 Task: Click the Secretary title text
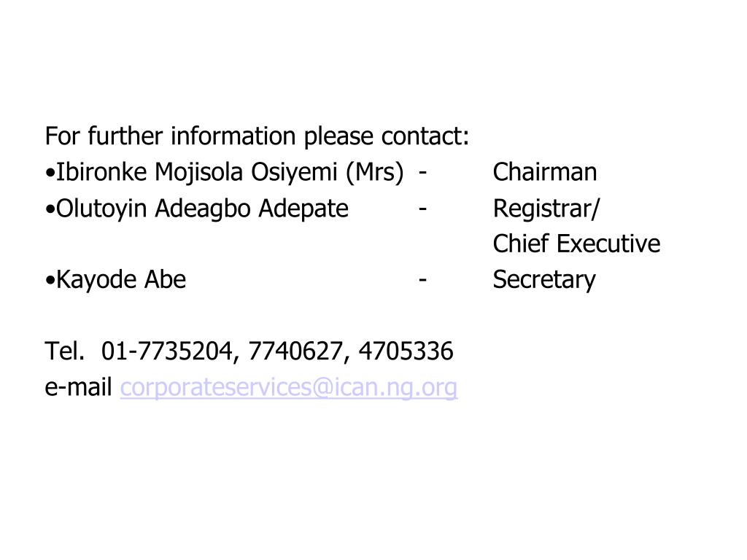click(544, 280)
